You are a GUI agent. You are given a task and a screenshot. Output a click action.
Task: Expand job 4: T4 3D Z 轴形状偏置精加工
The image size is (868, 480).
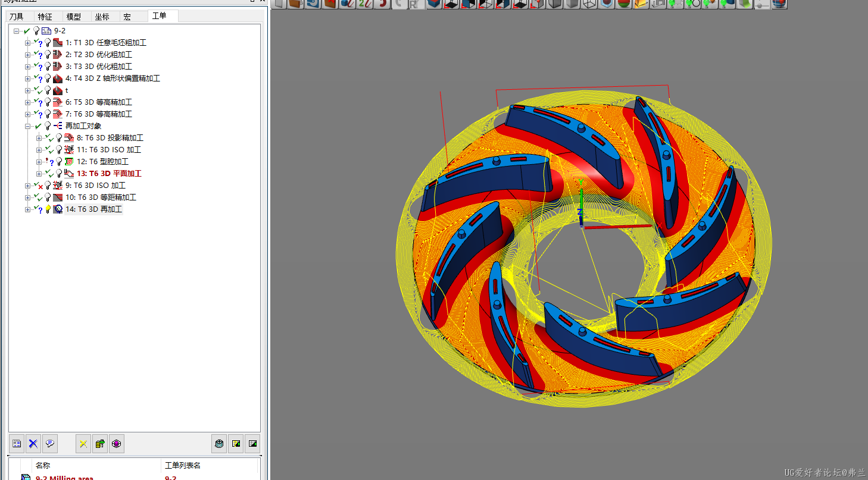(x=28, y=79)
